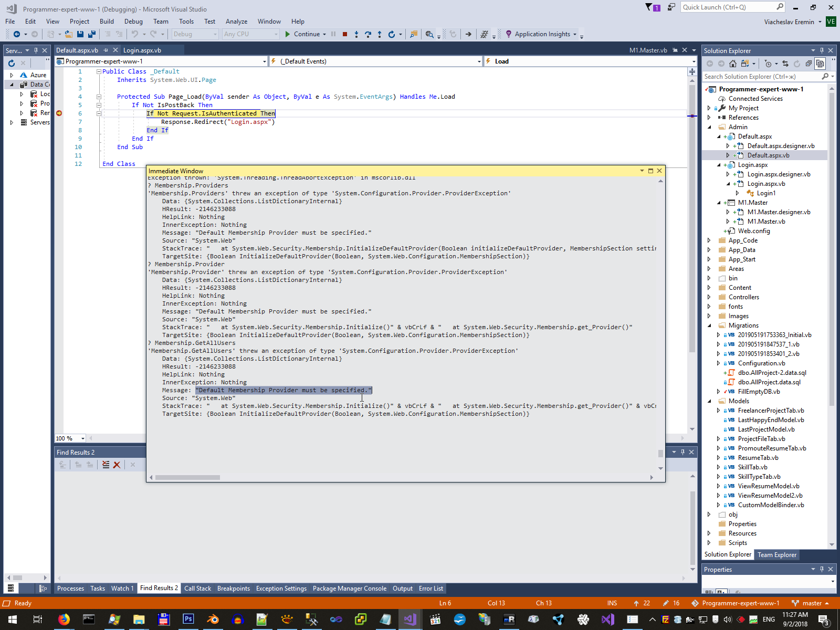Open the Any CPU platform dropdown
The image size is (840, 630).
click(250, 34)
